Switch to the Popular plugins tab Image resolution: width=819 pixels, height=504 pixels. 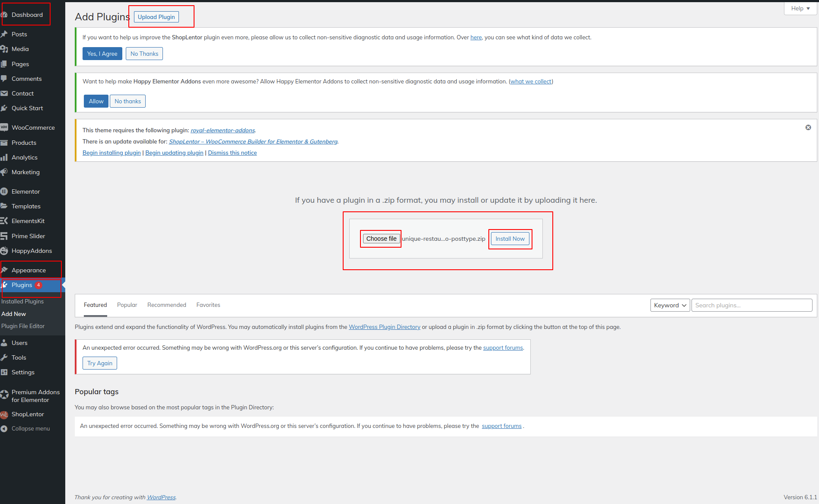[x=127, y=305]
